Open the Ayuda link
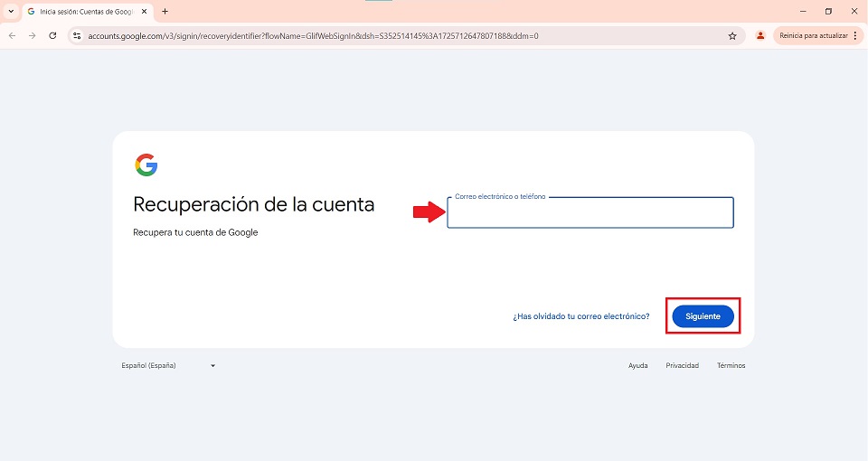 (637, 365)
